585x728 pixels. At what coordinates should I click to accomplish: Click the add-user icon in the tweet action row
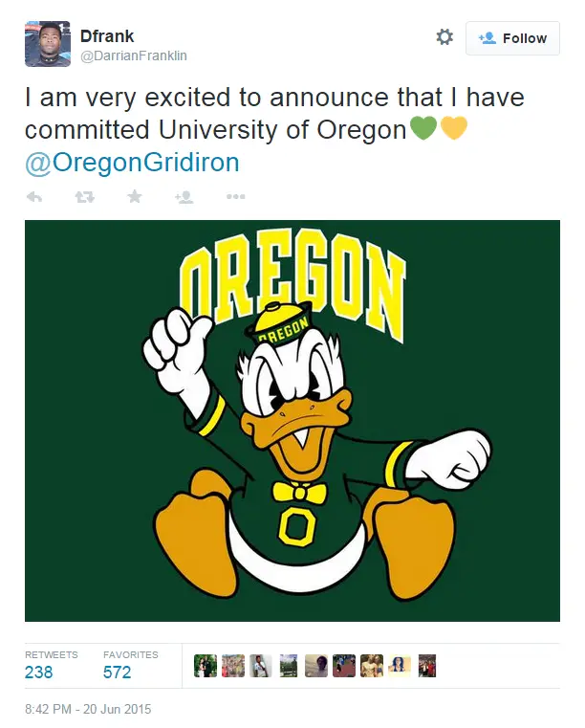click(x=184, y=197)
